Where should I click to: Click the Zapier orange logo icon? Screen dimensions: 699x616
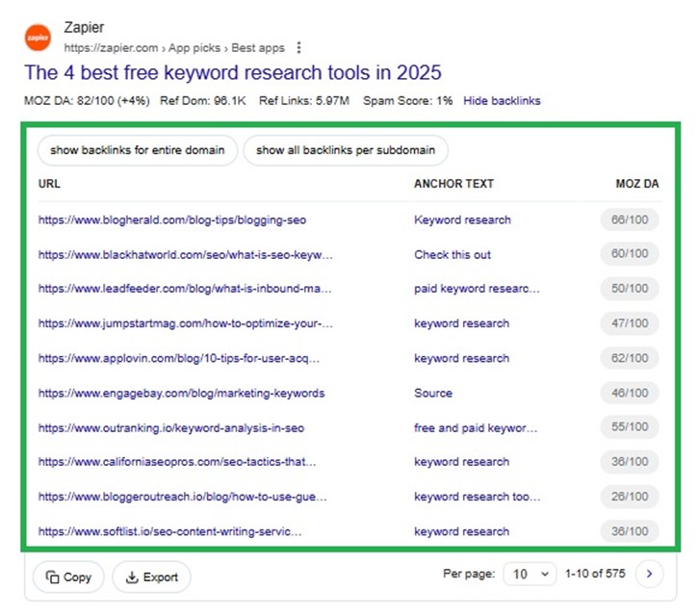(x=39, y=37)
